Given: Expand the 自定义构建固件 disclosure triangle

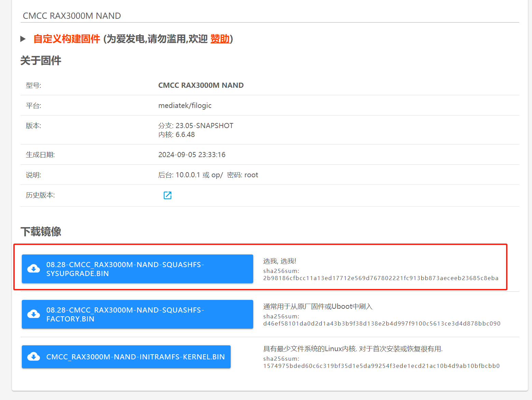Looking at the screenshot, I should [23, 39].
